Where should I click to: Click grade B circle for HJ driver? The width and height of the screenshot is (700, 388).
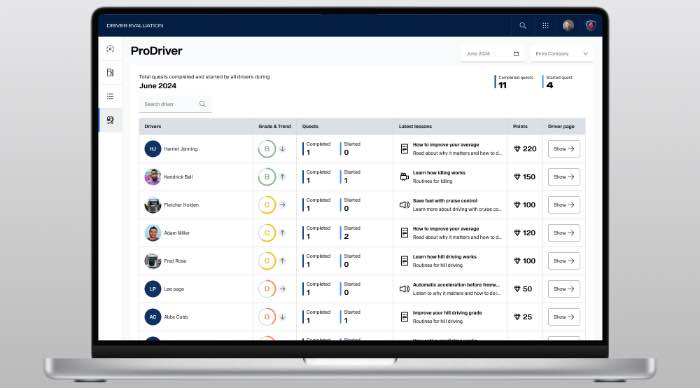coord(267,149)
